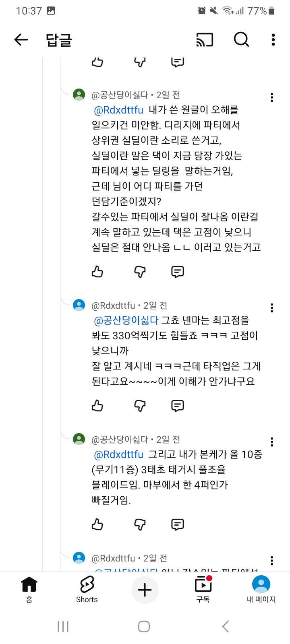Open options for the '그쵸 넨마는' comment
290x644 pixels.
(x=272, y=308)
